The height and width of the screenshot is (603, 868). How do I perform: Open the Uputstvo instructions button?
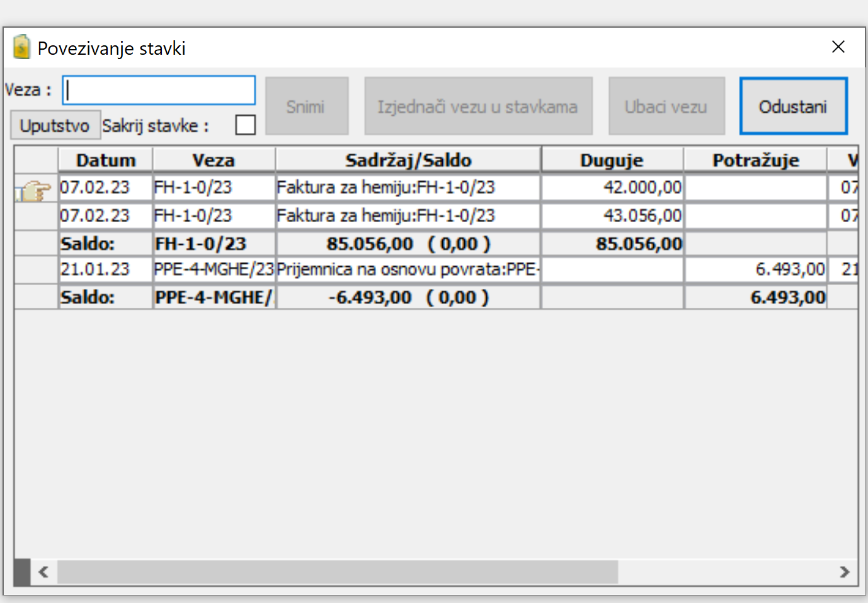[x=55, y=125]
